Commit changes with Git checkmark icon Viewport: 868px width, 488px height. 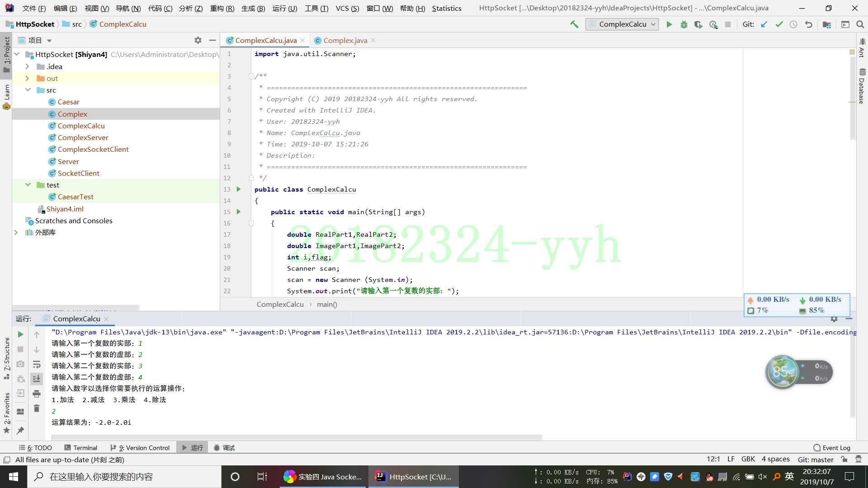click(779, 24)
